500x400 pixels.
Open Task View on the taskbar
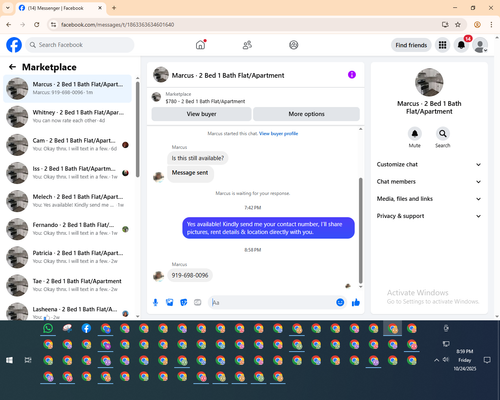pos(28,360)
